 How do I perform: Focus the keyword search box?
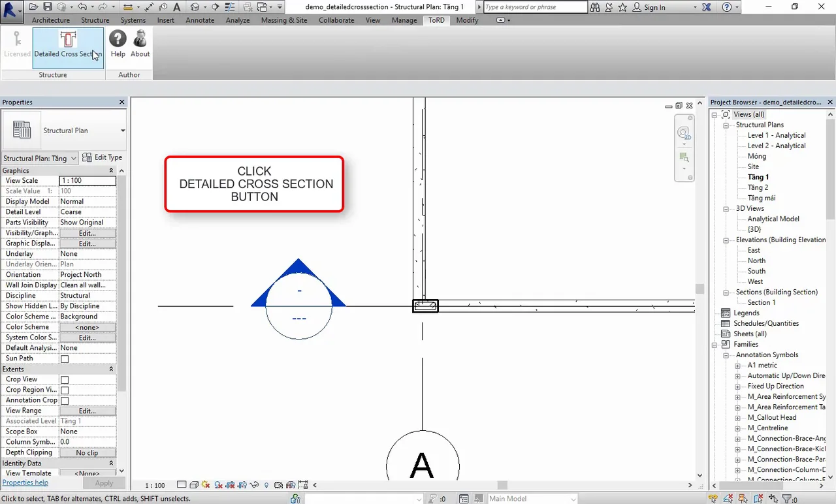[x=536, y=7]
